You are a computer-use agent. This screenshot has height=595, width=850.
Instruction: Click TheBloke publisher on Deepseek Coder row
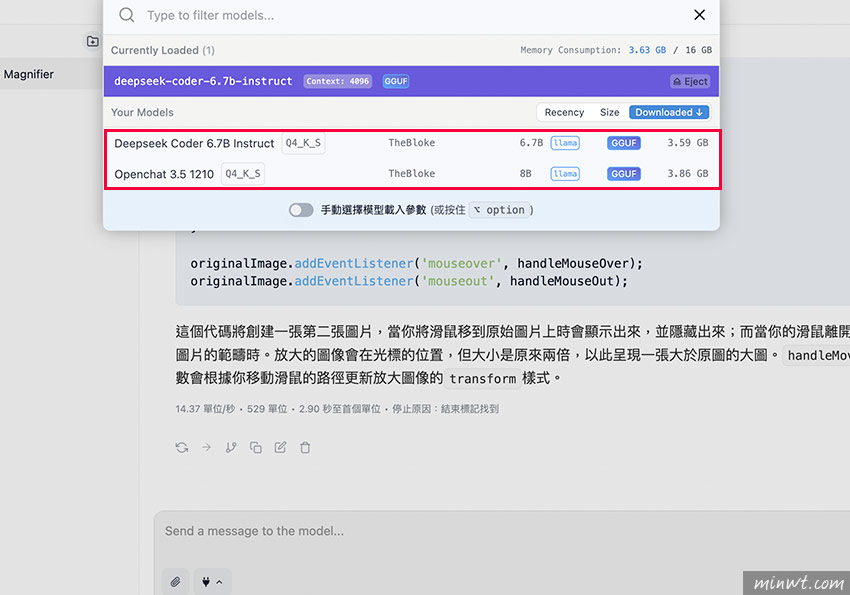click(411, 143)
